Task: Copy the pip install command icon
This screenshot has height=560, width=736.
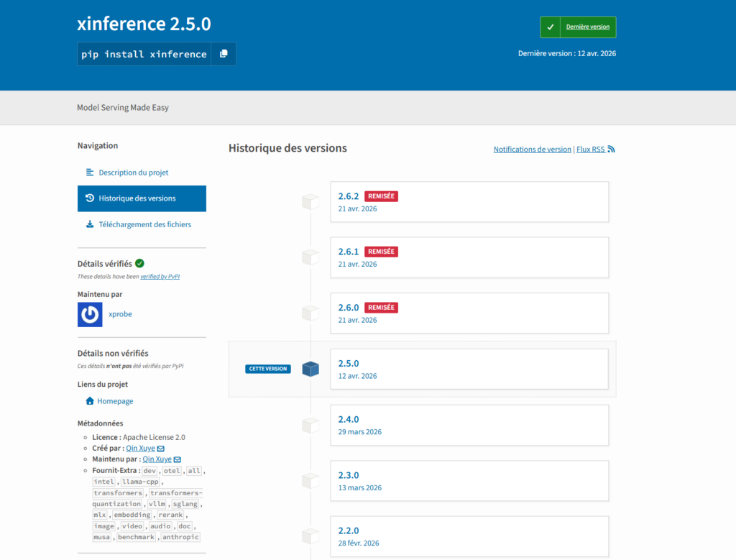Action: point(224,54)
